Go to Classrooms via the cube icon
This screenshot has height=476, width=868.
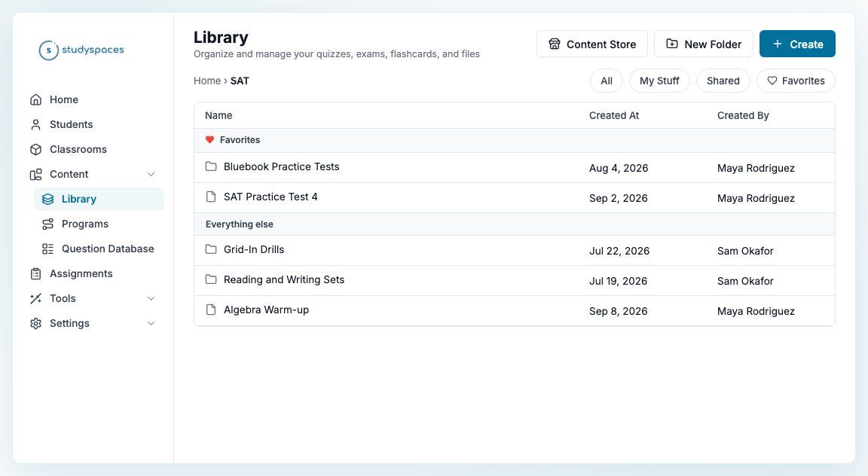(x=36, y=149)
